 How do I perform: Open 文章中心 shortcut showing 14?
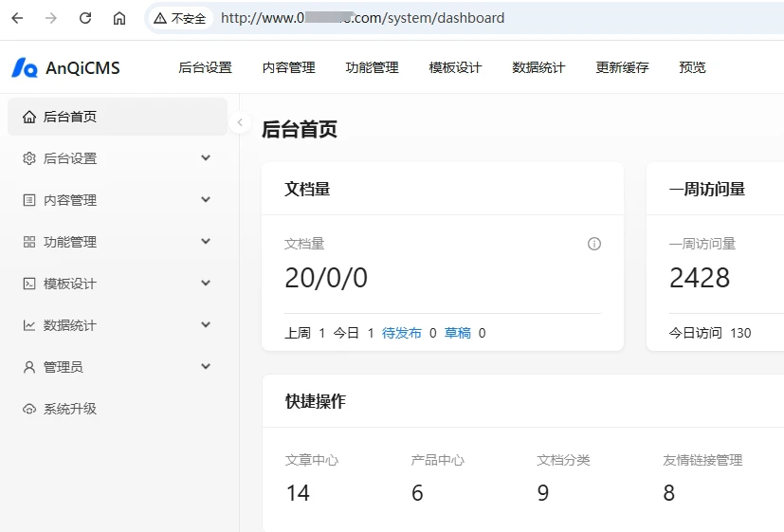pyautogui.click(x=312, y=478)
